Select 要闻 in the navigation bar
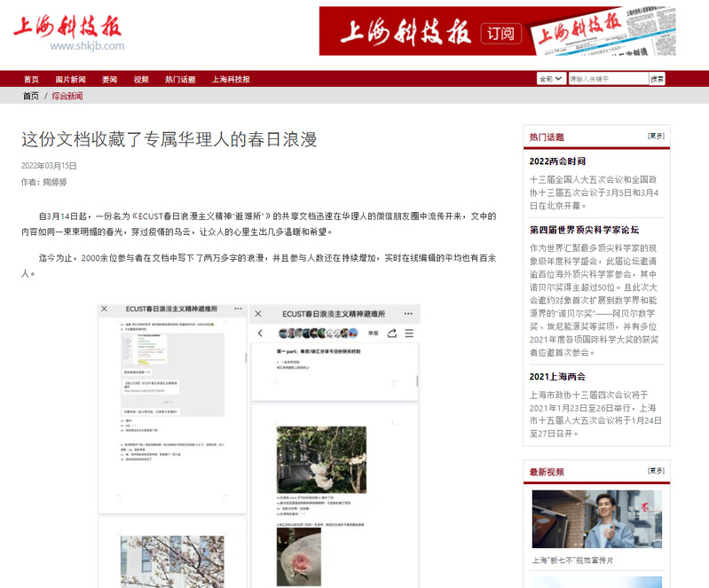This screenshot has width=709, height=588. tap(109, 79)
